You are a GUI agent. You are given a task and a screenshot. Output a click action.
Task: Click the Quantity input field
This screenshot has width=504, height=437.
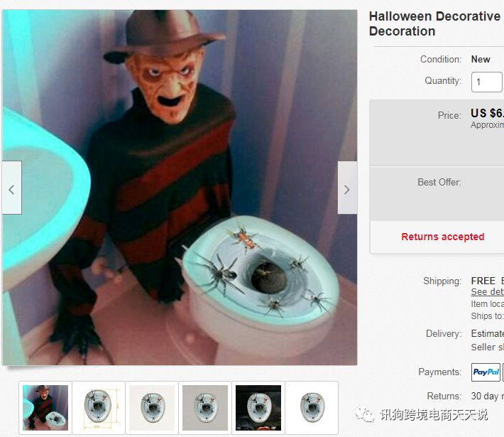[487, 82]
